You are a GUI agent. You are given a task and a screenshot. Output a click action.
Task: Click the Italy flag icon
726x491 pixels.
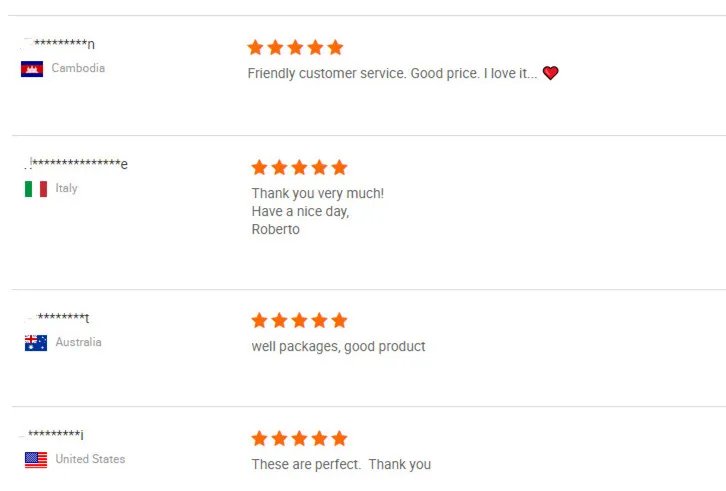pyautogui.click(x=36, y=188)
